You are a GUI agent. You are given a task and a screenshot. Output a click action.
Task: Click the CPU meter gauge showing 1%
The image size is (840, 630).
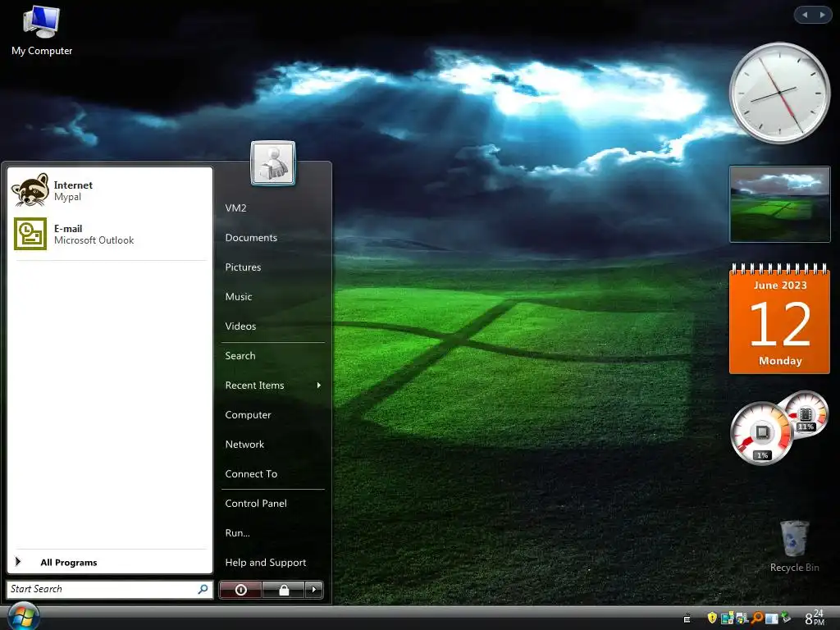(762, 433)
